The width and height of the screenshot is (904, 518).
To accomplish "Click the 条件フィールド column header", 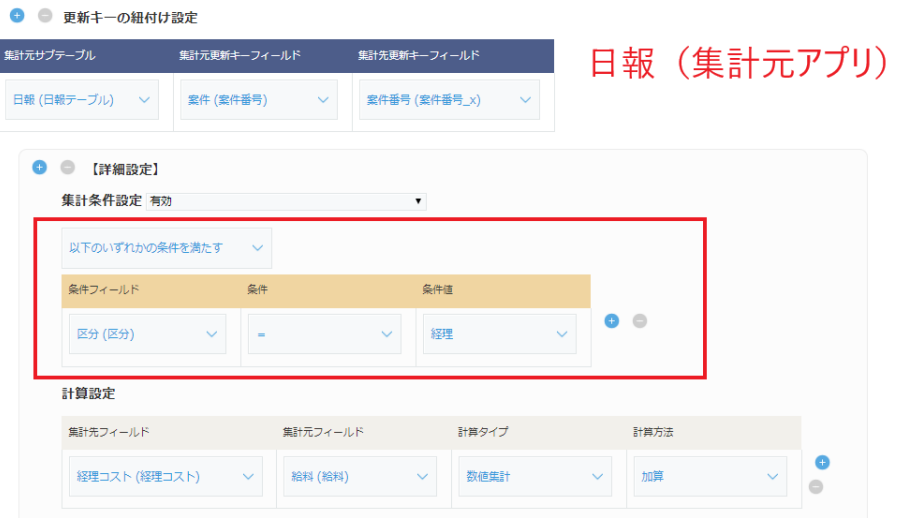I will 104,290.
